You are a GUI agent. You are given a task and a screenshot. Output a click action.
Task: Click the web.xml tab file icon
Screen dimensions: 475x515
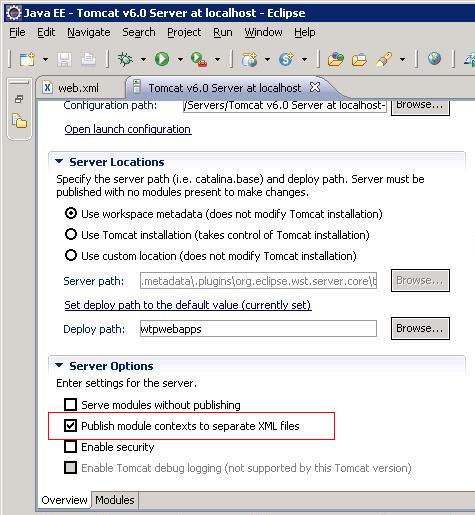pyautogui.click(x=48, y=88)
